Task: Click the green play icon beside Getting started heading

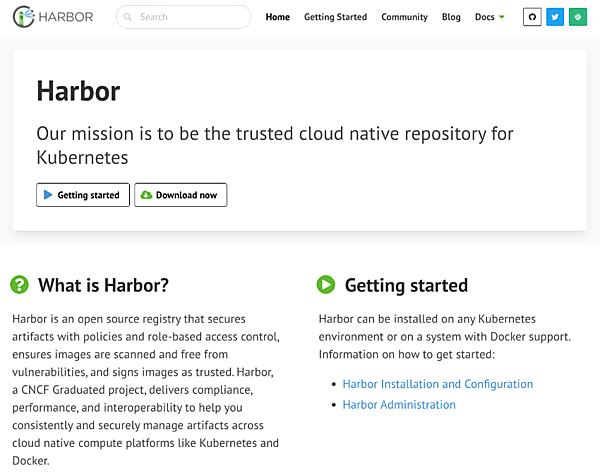Action: 326,285
